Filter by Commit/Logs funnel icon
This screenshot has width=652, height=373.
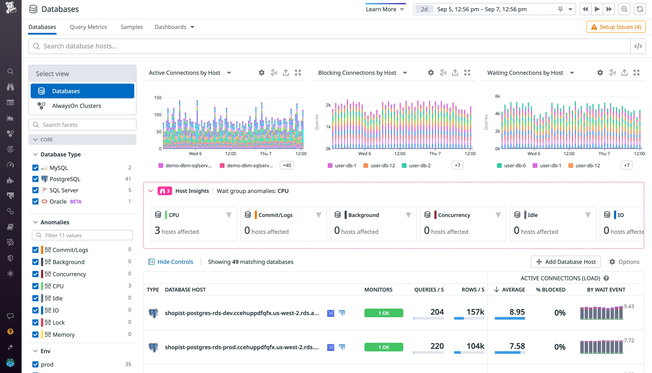[x=319, y=215]
